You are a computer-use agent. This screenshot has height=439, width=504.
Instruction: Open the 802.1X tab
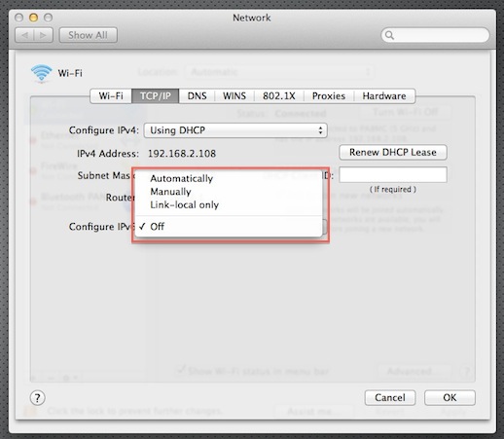(279, 96)
